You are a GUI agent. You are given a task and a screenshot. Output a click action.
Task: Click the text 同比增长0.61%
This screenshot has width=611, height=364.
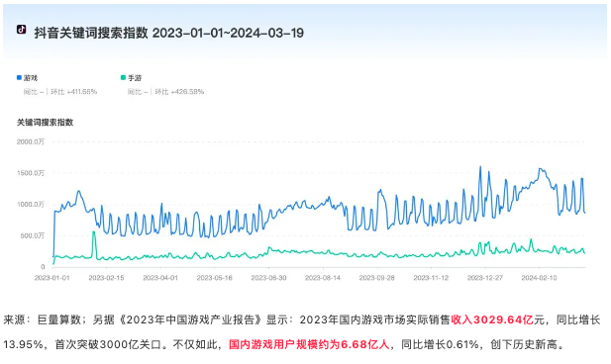[x=440, y=344]
